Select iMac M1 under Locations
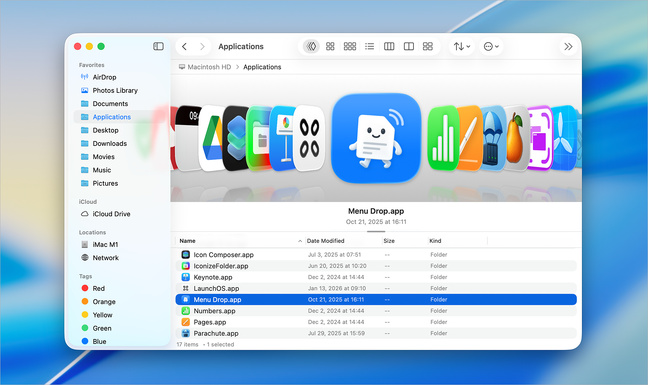This screenshot has width=648, height=385. tap(105, 244)
